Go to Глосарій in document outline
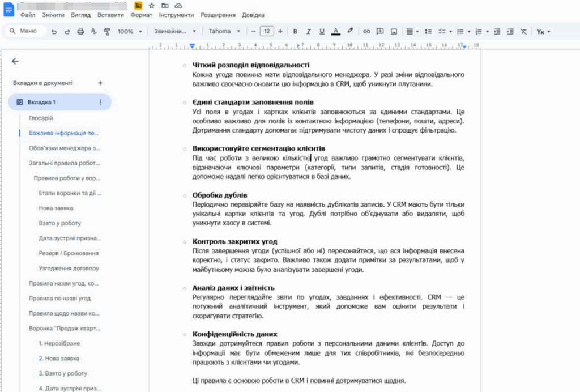Viewport: 580px width, 392px height. click(x=41, y=118)
